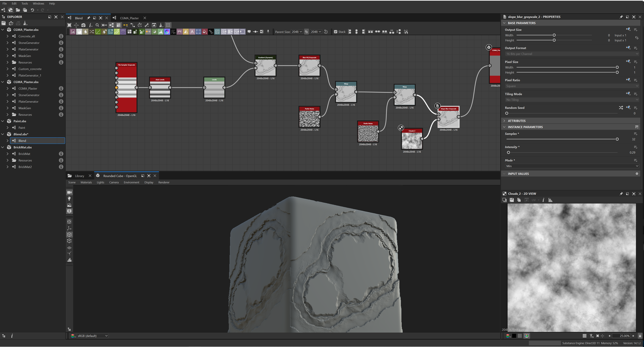644x347 pixels.
Task: Add a Levels histogram node
Action: coord(161,32)
